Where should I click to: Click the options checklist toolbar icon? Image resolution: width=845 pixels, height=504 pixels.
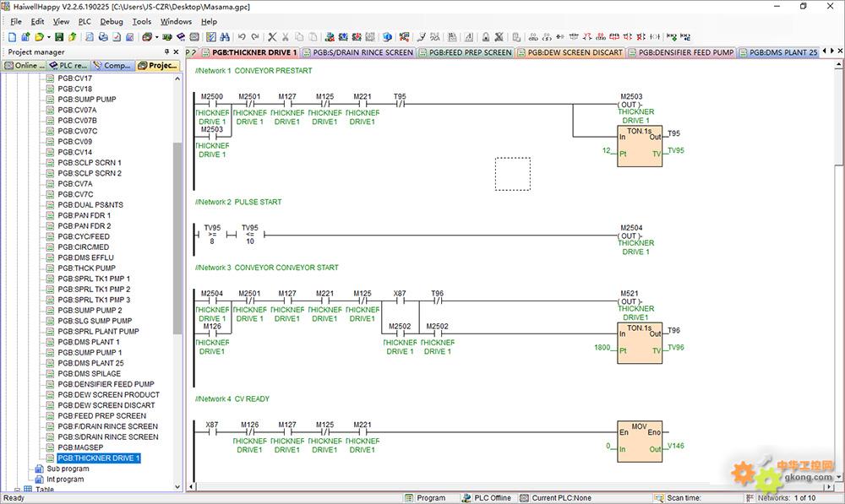click(x=211, y=37)
